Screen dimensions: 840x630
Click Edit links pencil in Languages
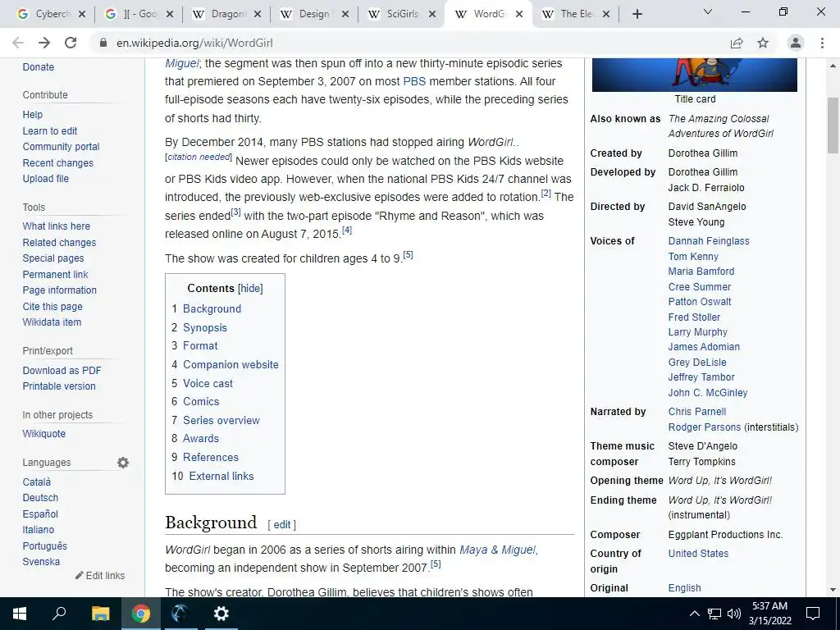(100, 575)
